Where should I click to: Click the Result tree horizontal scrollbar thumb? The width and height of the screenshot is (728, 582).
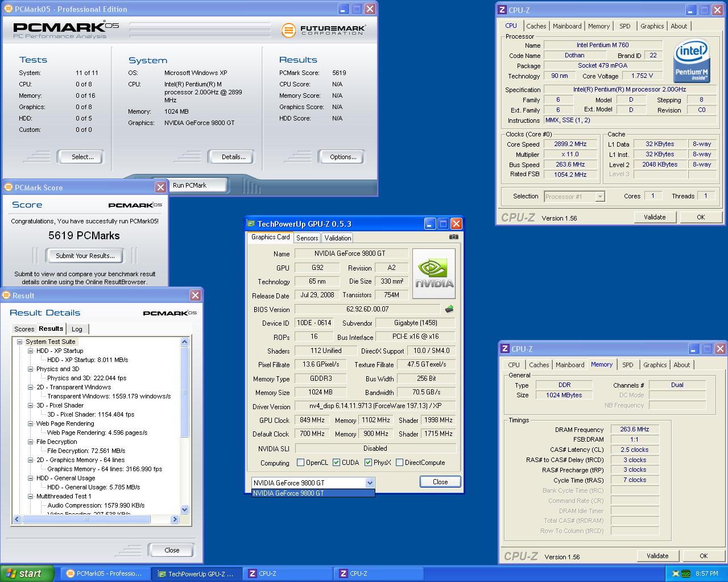[86, 519]
